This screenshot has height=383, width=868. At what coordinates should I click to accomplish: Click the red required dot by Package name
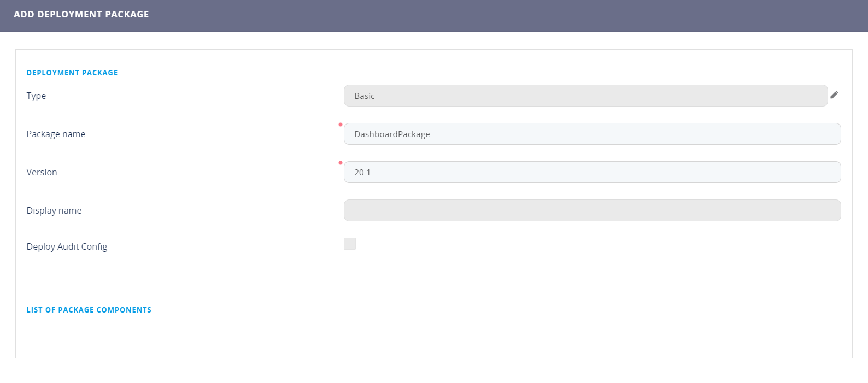click(x=341, y=125)
